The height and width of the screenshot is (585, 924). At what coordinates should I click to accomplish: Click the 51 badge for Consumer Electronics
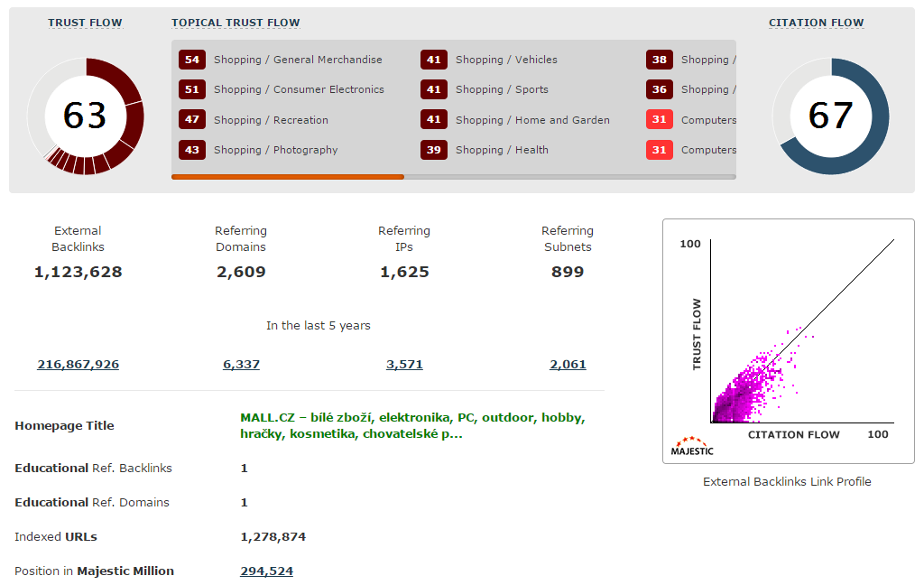click(x=192, y=89)
